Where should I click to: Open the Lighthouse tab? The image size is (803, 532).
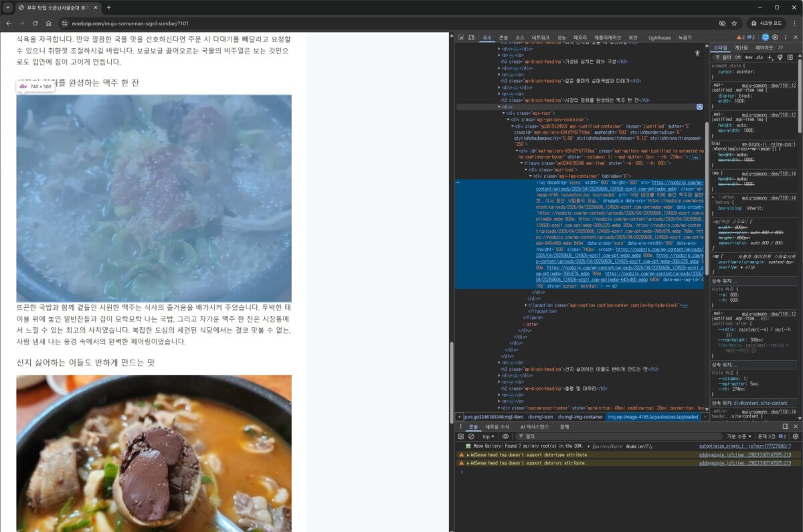[659, 37]
